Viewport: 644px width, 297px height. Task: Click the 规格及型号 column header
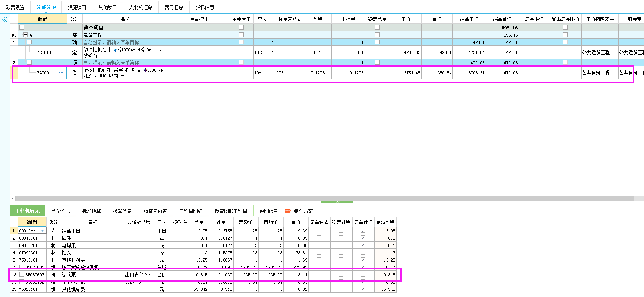(138, 222)
